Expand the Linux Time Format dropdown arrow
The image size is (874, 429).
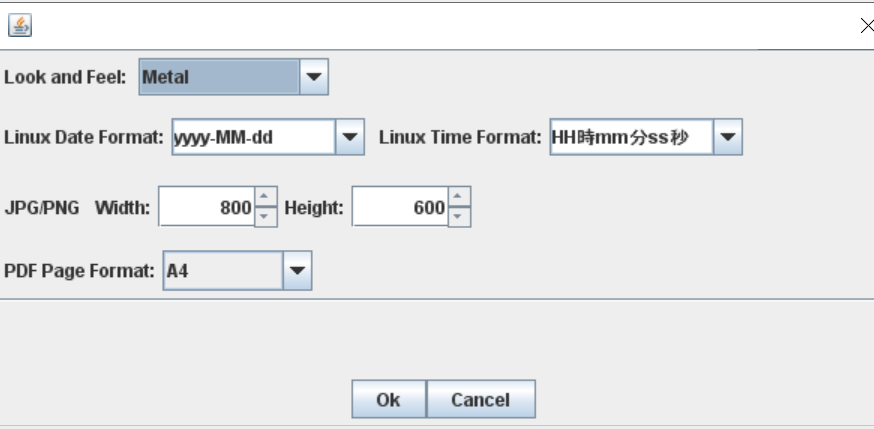pyautogui.click(x=728, y=136)
